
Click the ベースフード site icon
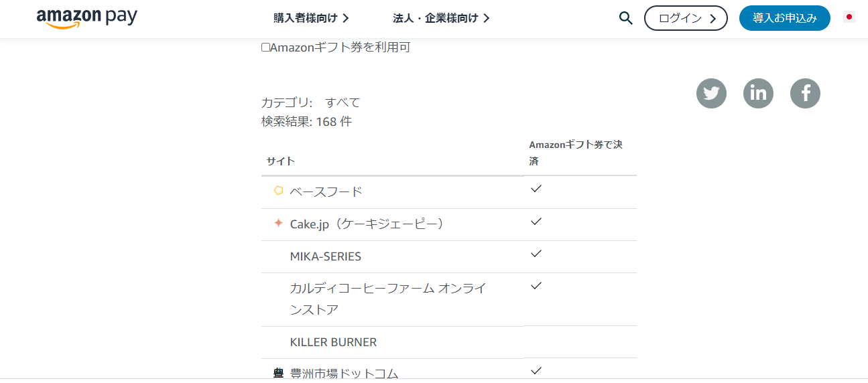coord(278,191)
